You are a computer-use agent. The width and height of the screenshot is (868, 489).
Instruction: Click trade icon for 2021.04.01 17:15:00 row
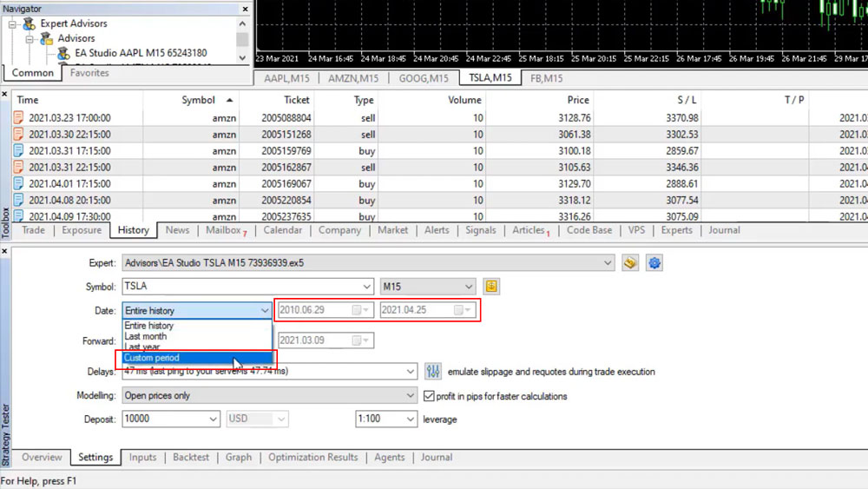coord(18,183)
